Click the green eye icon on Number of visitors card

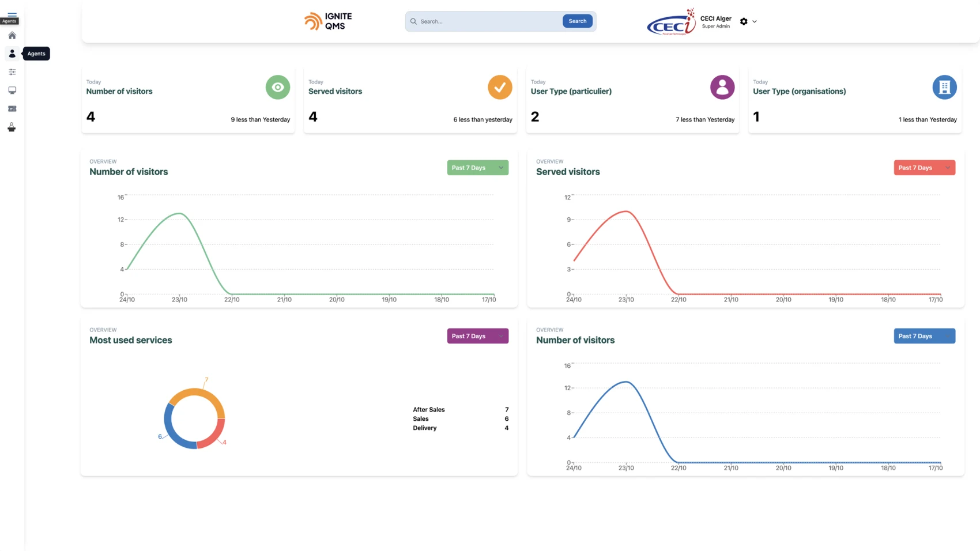click(x=278, y=87)
